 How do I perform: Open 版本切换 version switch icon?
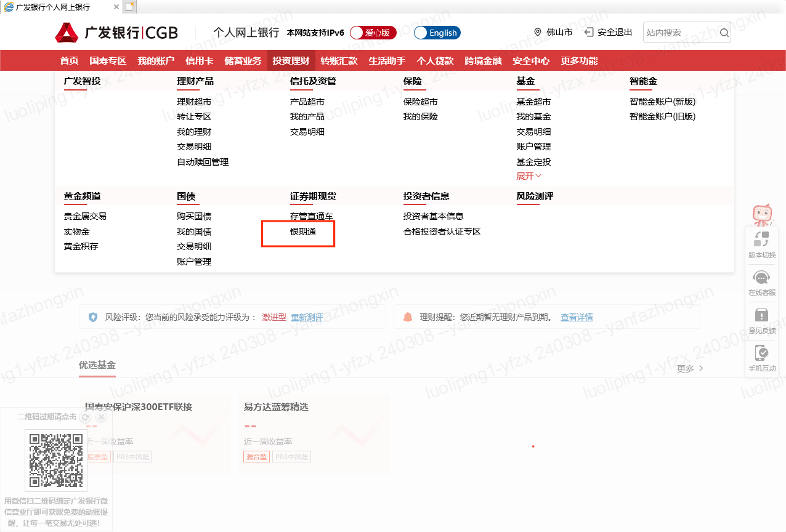coord(762,240)
